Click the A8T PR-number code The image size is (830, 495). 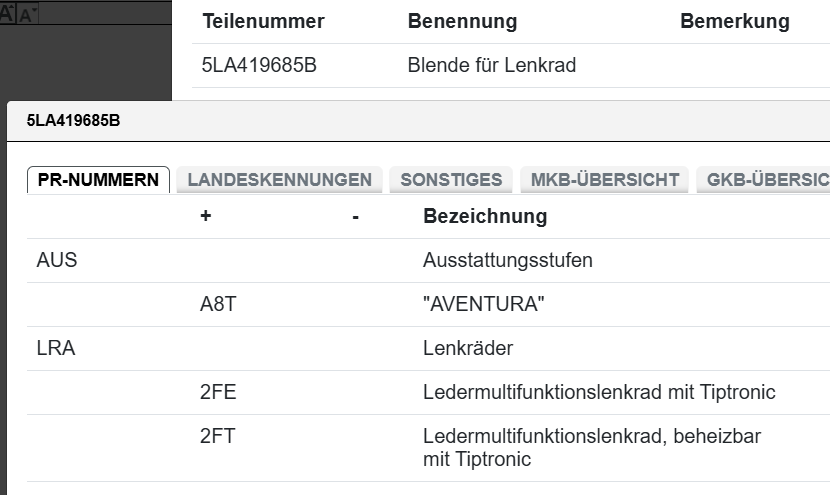217,305
